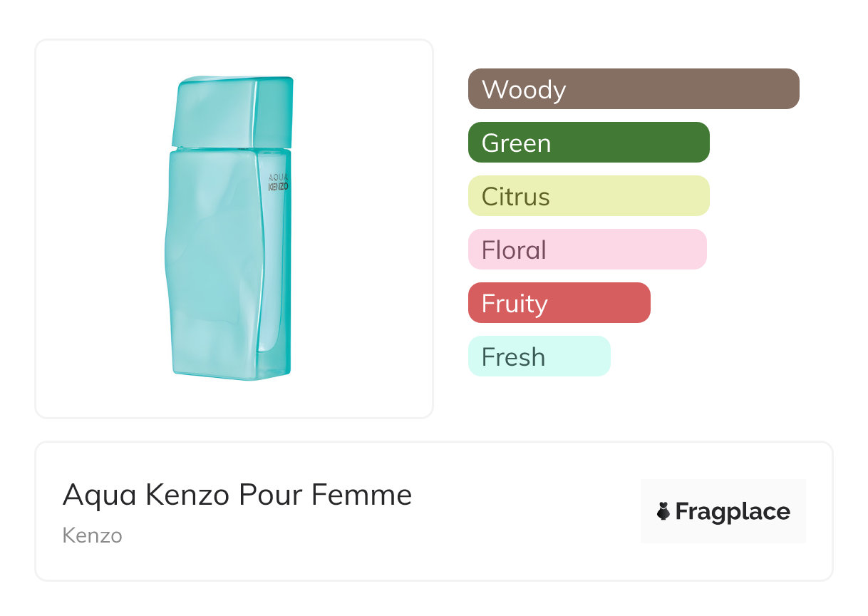Screen dimensions: 868x616
Task: Click the turquoise bottle cap
Action: (x=234, y=111)
